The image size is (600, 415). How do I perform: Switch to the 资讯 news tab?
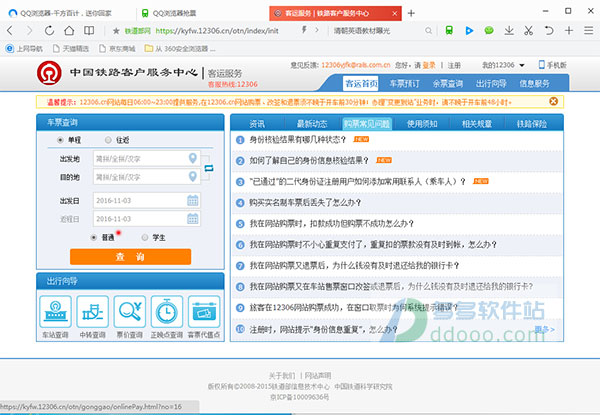tap(257, 124)
